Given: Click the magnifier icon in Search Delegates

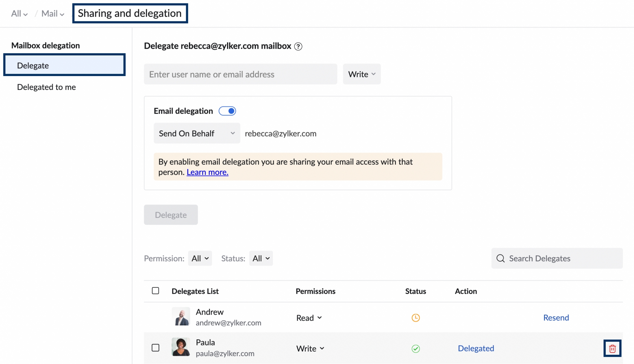Looking at the screenshot, I should click(501, 259).
